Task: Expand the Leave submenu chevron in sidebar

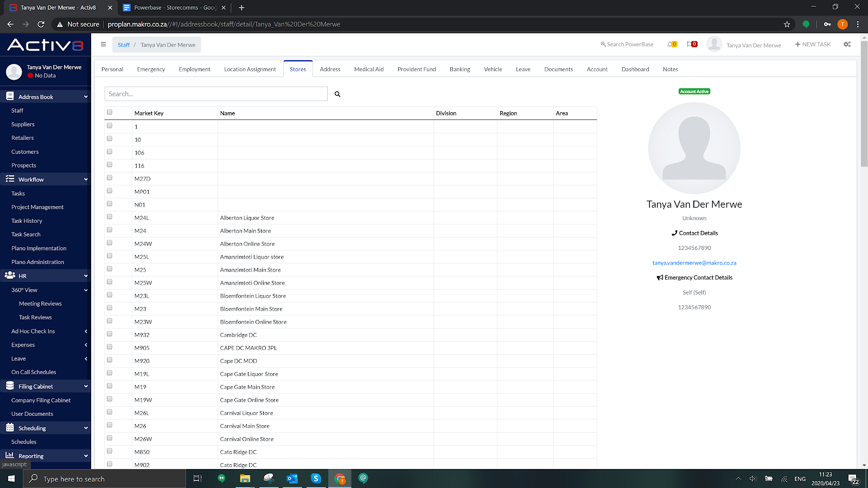Action: pyautogui.click(x=86, y=358)
